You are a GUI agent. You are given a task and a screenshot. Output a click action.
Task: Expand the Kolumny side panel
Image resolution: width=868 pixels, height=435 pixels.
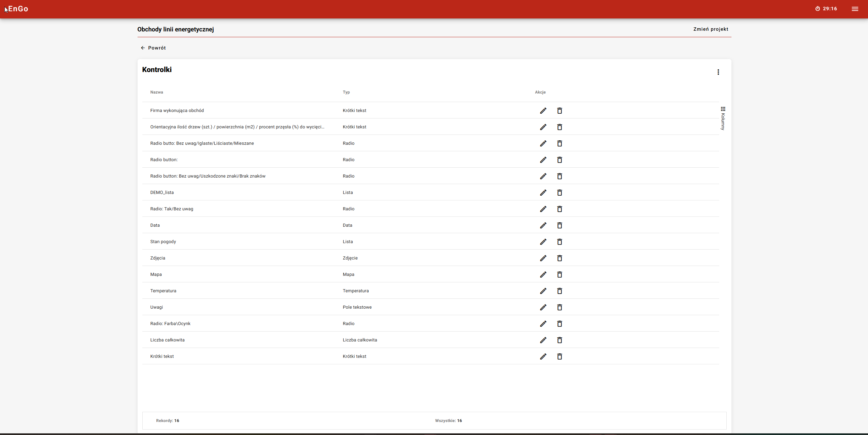pyautogui.click(x=723, y=118)
